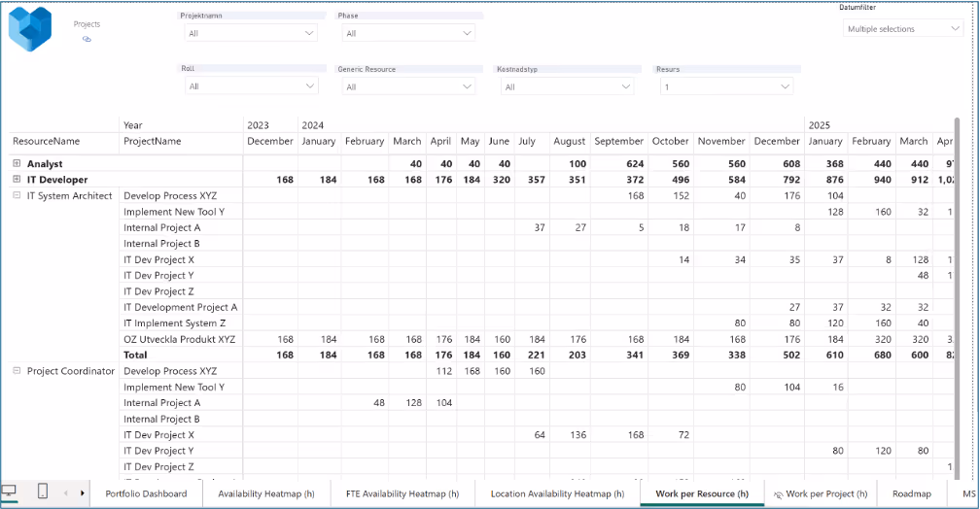This screenshot has width=980, height=509.
Task: Expand the IT Developer row
Action: click(x=17, y=179)
